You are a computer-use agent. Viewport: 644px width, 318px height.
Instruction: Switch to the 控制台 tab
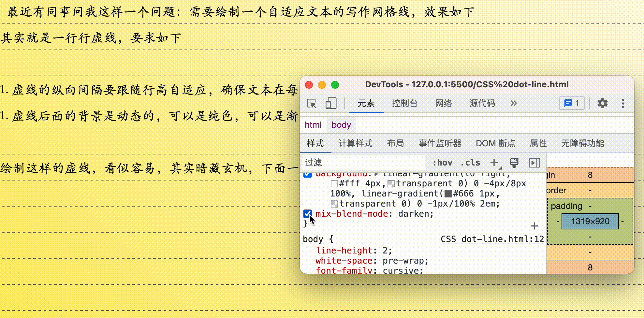(x=405, y=103)
